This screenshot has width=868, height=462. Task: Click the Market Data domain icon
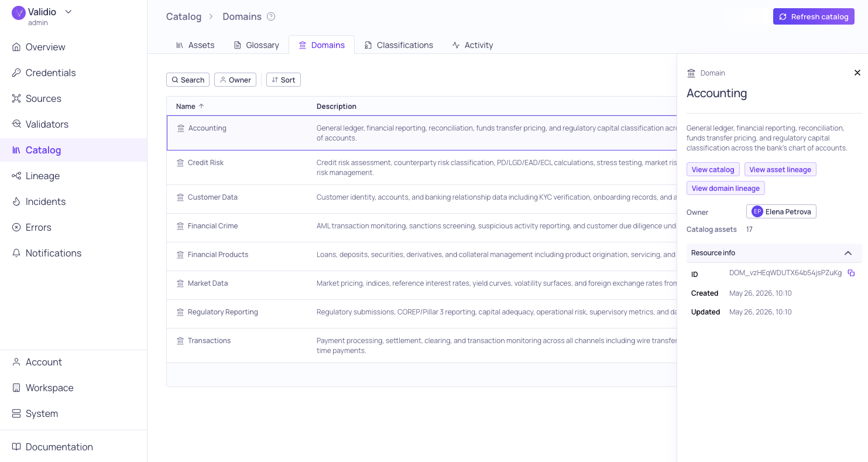pyautogui.click(x=180, y=283)
